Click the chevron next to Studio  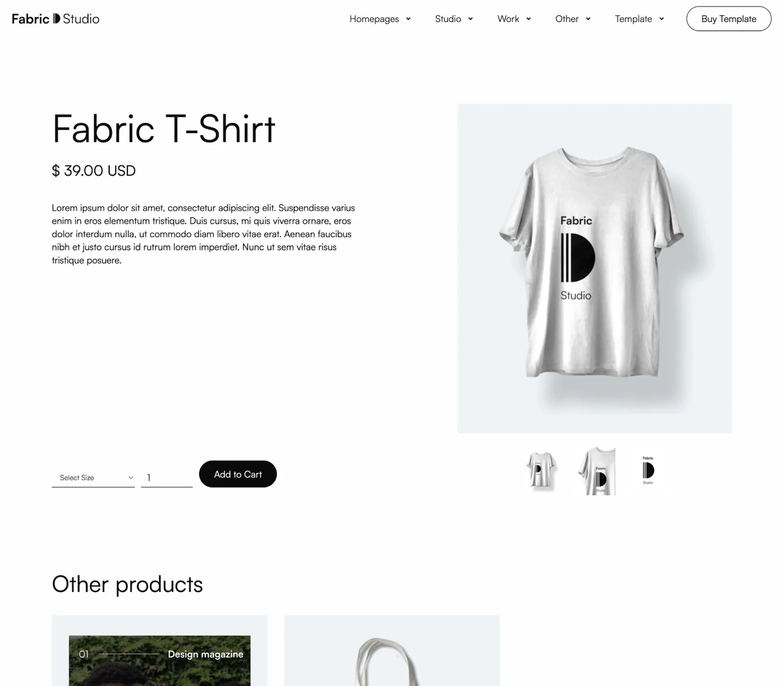click(x=470, y=19)
